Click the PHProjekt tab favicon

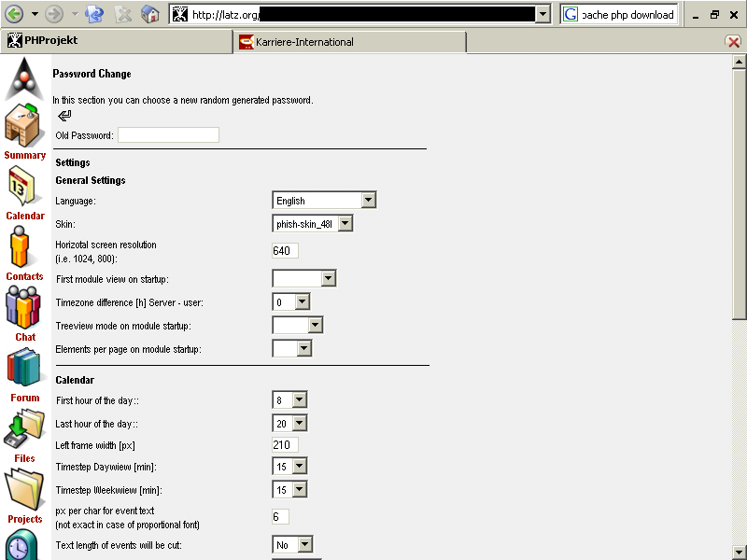14,40
